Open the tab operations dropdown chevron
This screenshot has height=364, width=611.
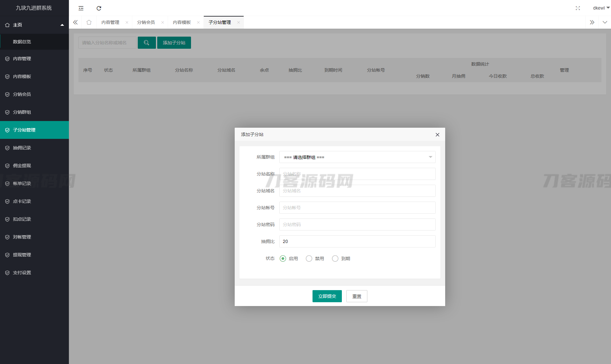coord(605,22)
